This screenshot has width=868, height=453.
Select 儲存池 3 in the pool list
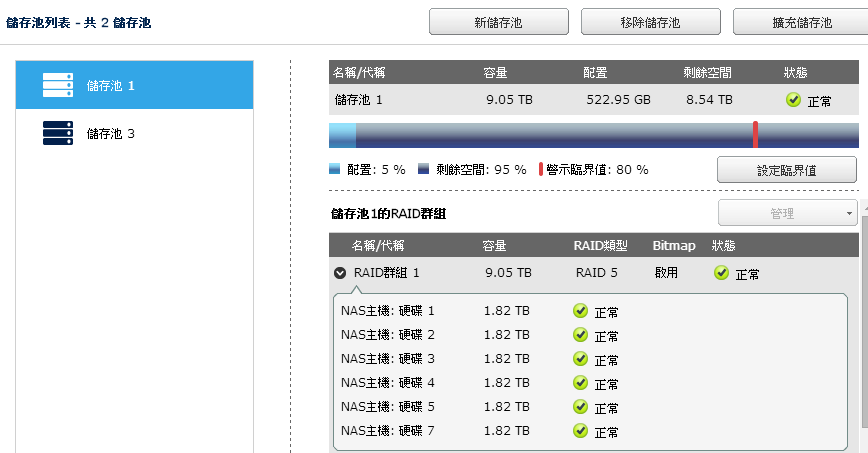point(135,134)
